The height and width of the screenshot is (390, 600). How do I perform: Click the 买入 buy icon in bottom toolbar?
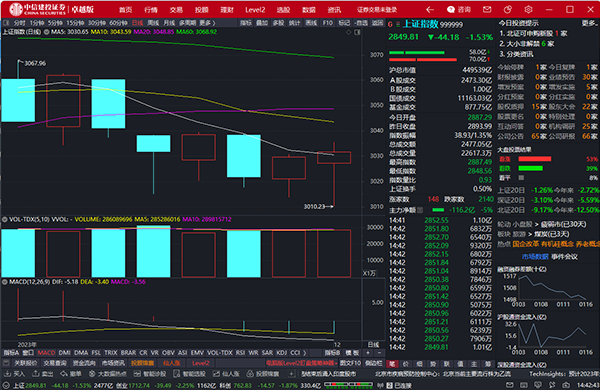pyautogui.click(x=7, y=374)
